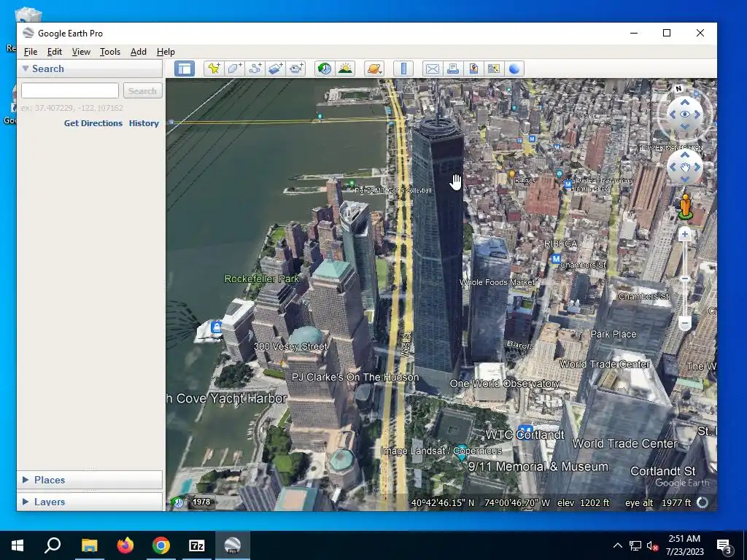Show historical imagery clock tool
The width and height of the screenshot is (747, 560).
325,69
